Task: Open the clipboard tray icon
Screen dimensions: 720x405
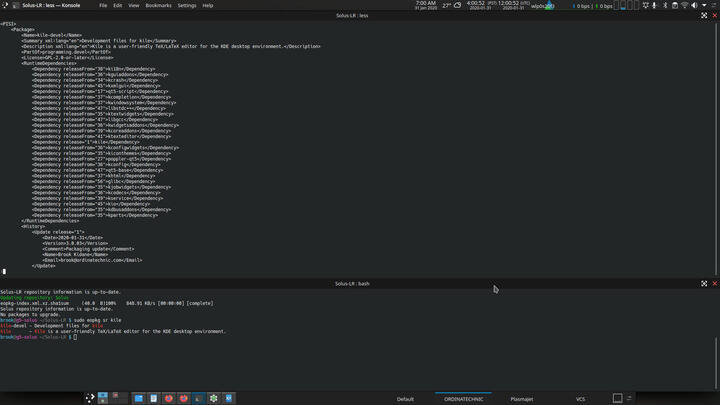Action: click(675, 6)
